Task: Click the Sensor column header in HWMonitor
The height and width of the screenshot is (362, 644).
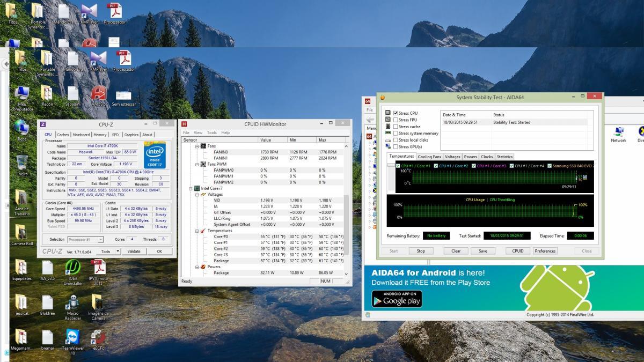Action: (x=219, y=139)
